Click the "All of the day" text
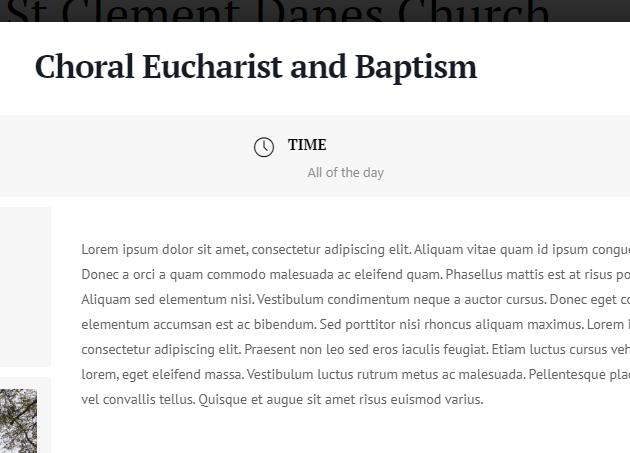The image size is (630, 453). (x=346, y=172)
